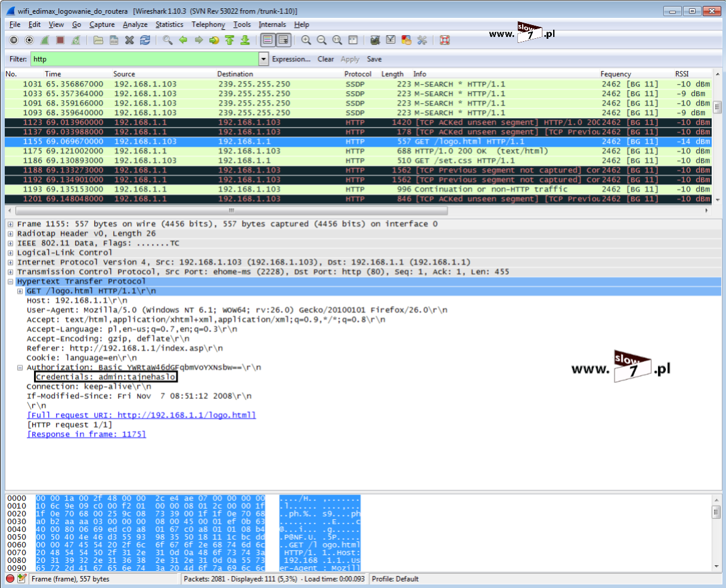Open Full request URI link
The height and width of the screenshot is (588, 726).
[x=141, y=415]
